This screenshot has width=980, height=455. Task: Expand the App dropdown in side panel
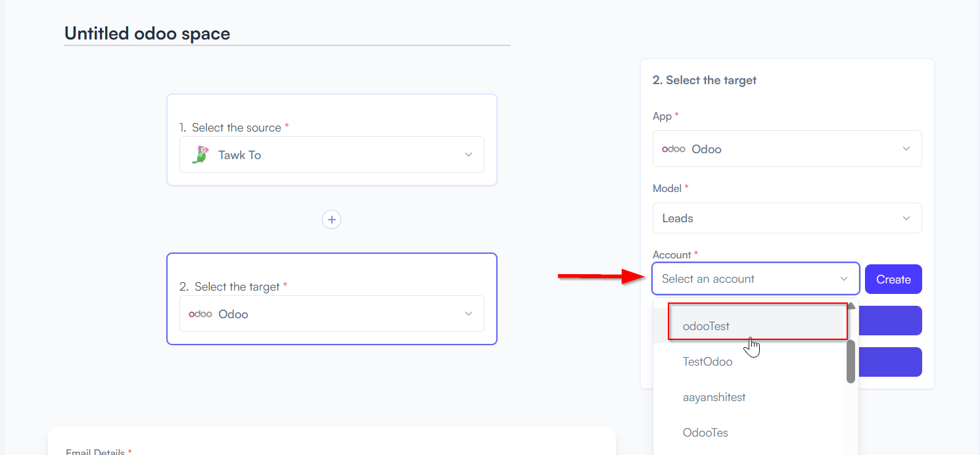(787, 149)
